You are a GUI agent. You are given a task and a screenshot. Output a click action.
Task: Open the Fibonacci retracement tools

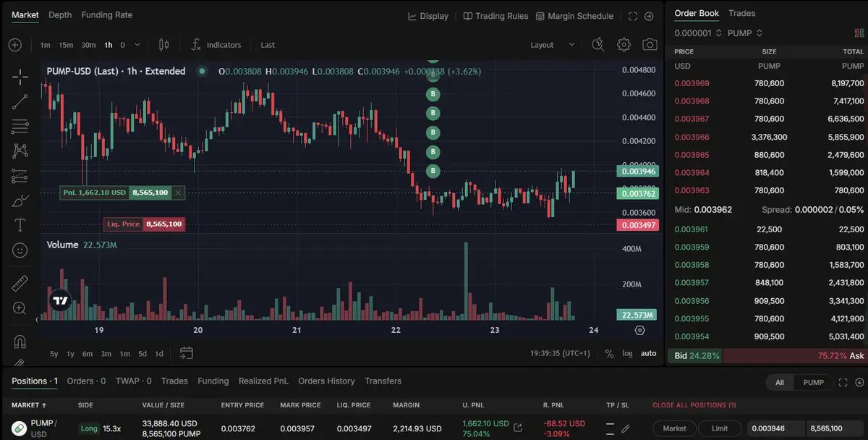point(20,127)
